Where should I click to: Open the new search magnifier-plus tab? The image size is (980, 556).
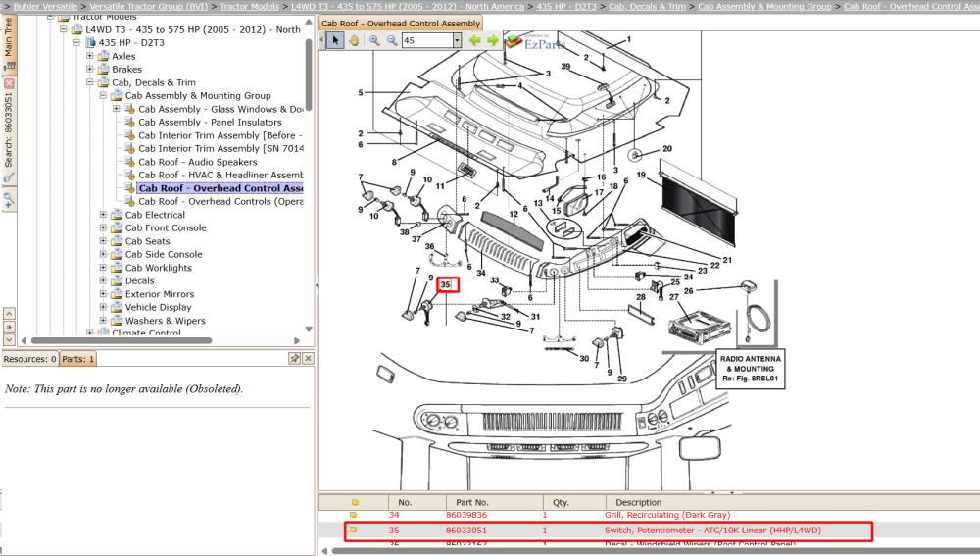click(9, 200)
